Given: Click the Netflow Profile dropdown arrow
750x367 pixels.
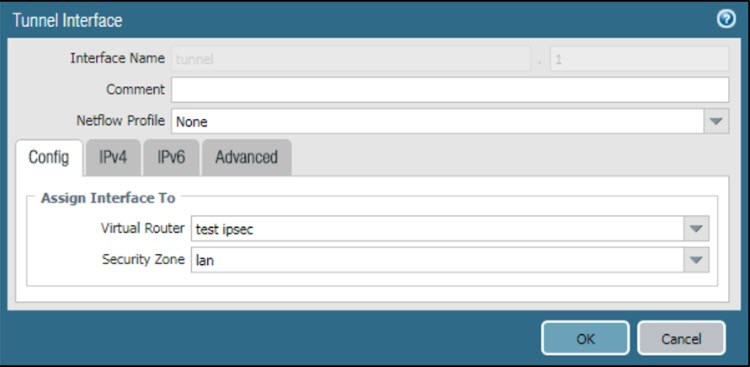Looking at the screenshot, I should [716, 121].
